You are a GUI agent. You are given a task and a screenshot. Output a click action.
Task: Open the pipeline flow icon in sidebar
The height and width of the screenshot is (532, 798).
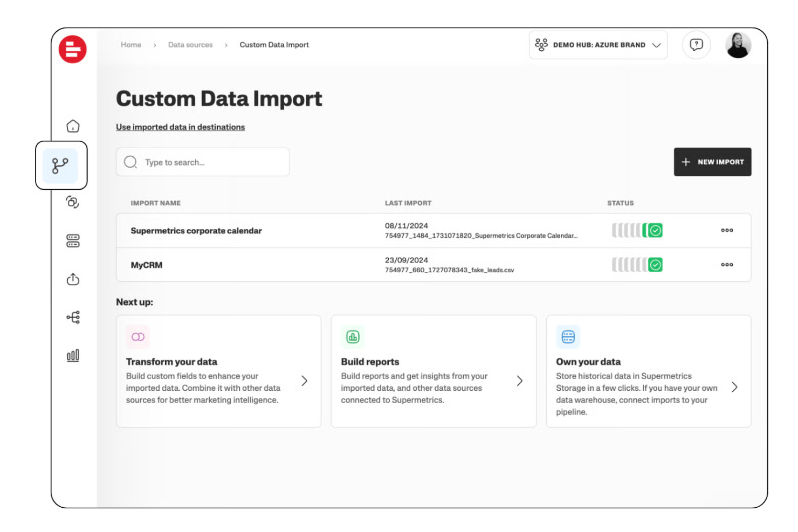pyautogui.click(x=73, y=317)
